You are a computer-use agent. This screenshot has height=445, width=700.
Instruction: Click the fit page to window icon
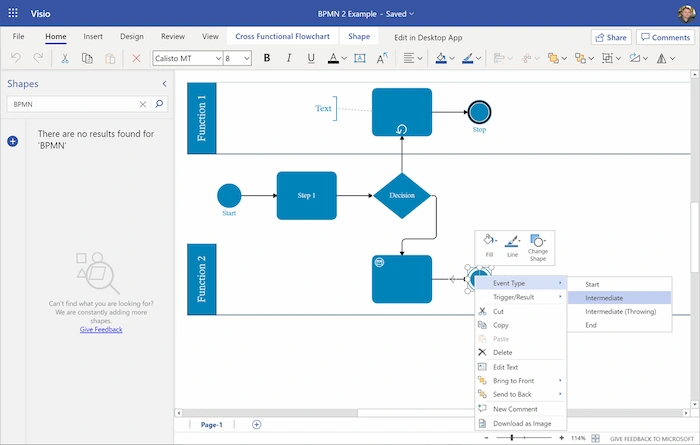tap(596, 439)
